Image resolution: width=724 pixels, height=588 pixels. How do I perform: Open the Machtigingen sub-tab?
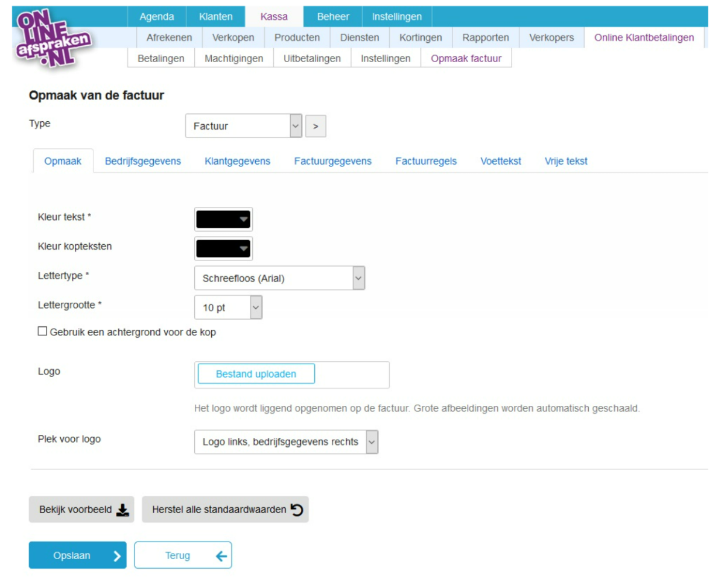234,58
